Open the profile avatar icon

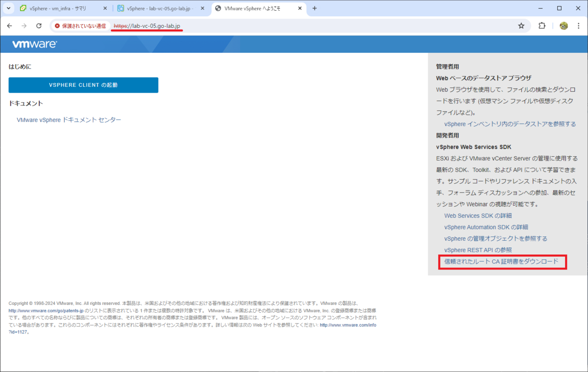click(x=564, y=26)
